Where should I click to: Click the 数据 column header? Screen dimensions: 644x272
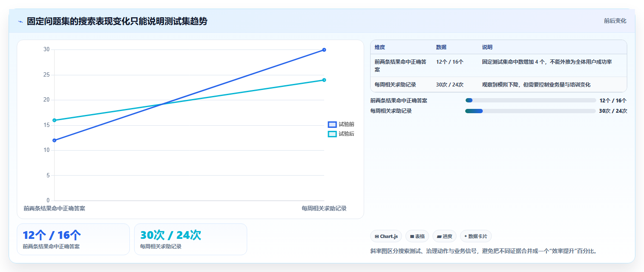pos(441,47)
